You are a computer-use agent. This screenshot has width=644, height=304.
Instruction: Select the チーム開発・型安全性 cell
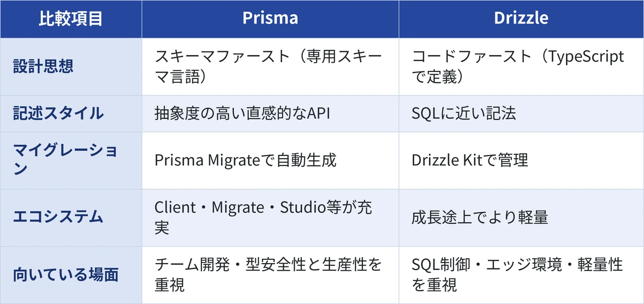(x=270, y=275)
